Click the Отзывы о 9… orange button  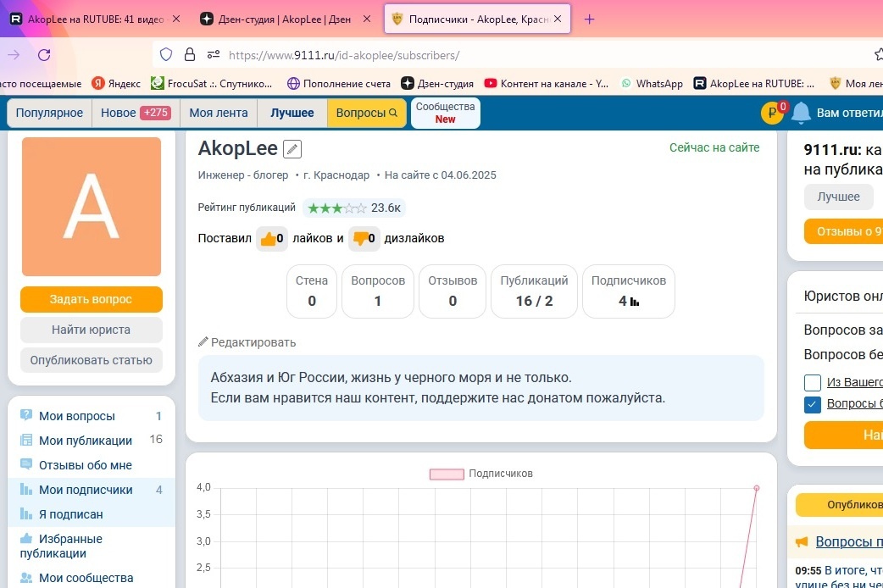(x=843, y=231)
